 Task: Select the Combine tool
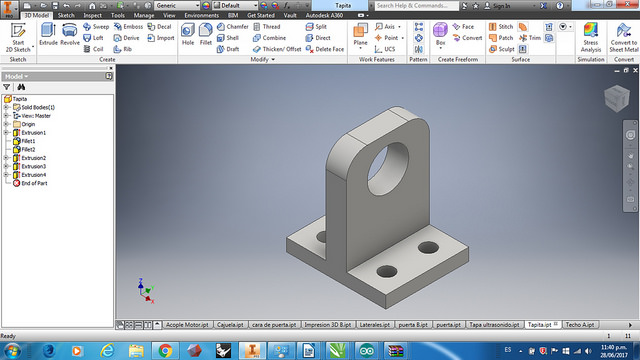[x=269, y=38]
